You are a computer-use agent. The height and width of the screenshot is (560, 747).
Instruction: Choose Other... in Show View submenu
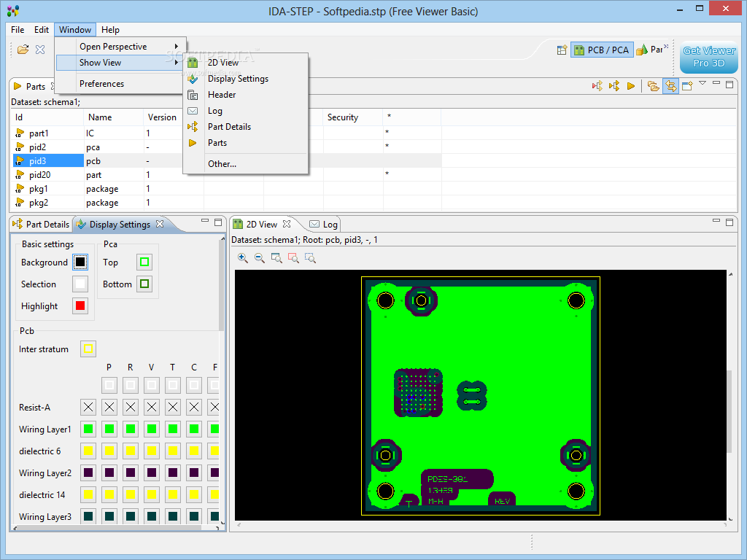tap(246, 164)
